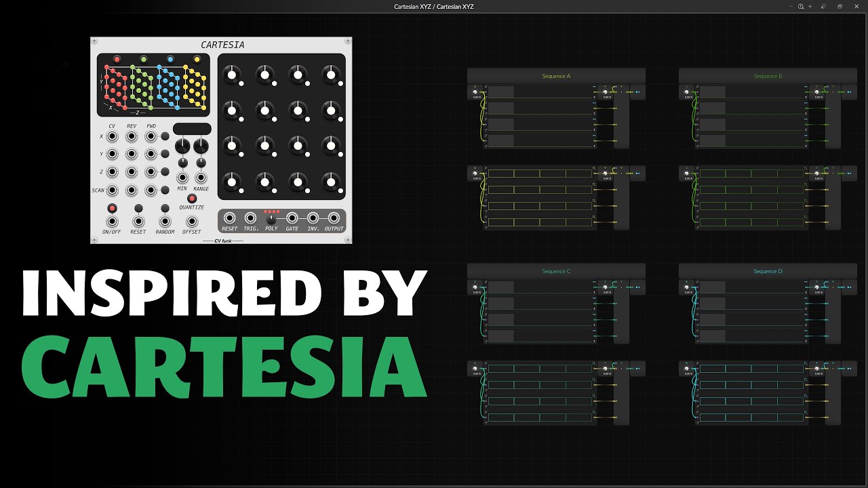The height and width of the screenshot is (488, 868).
Task: Click the top-right knob in the 4x4 grid
Action: [x=331, y=75]
